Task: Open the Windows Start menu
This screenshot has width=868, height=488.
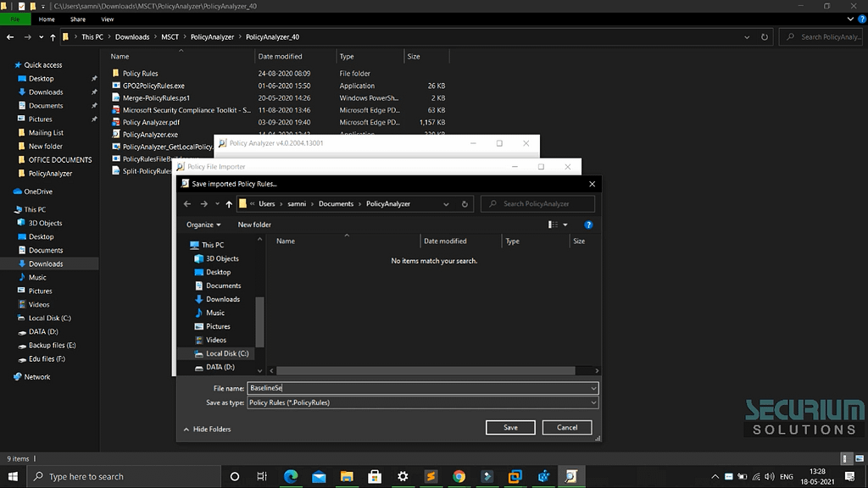Action: [13, 476]
